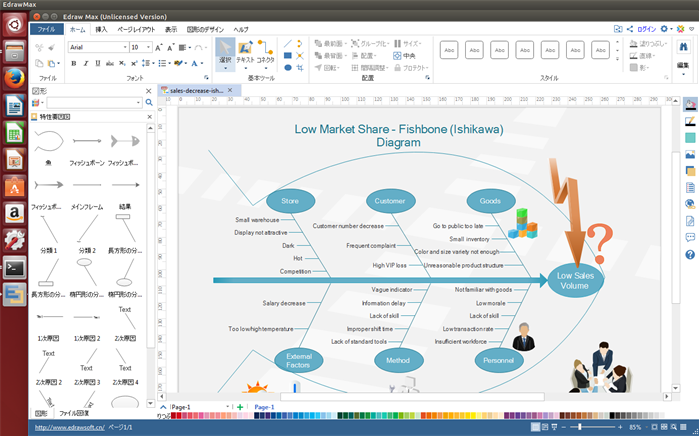The image size is (699, 436).
Task: Open the font size dropdown
Action: pos(148,47)
